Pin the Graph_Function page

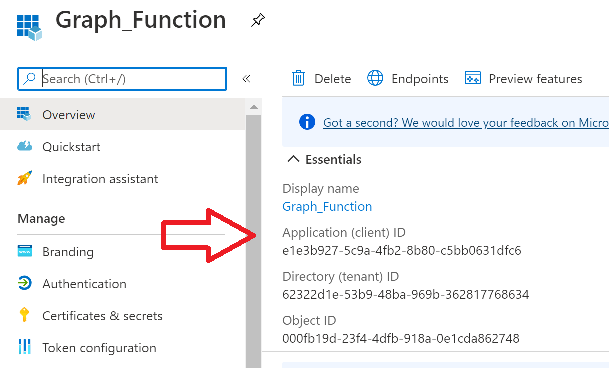coord(258,20)
